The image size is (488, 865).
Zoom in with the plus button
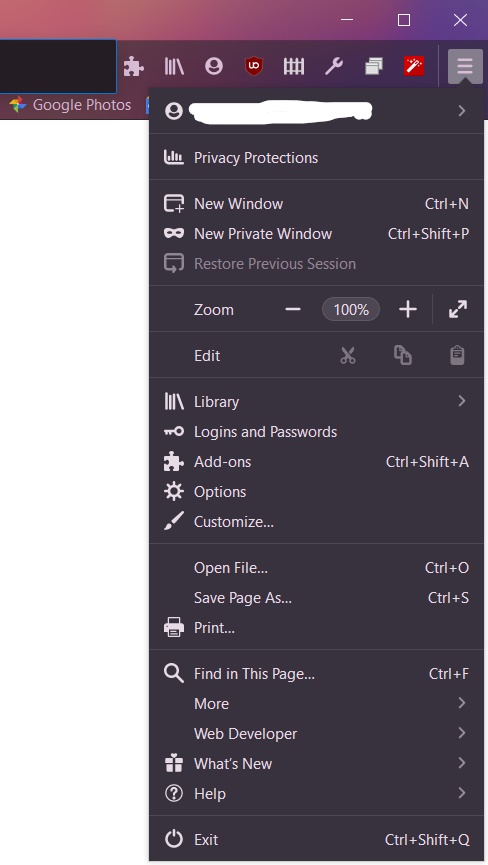click(x=407, y=309)
